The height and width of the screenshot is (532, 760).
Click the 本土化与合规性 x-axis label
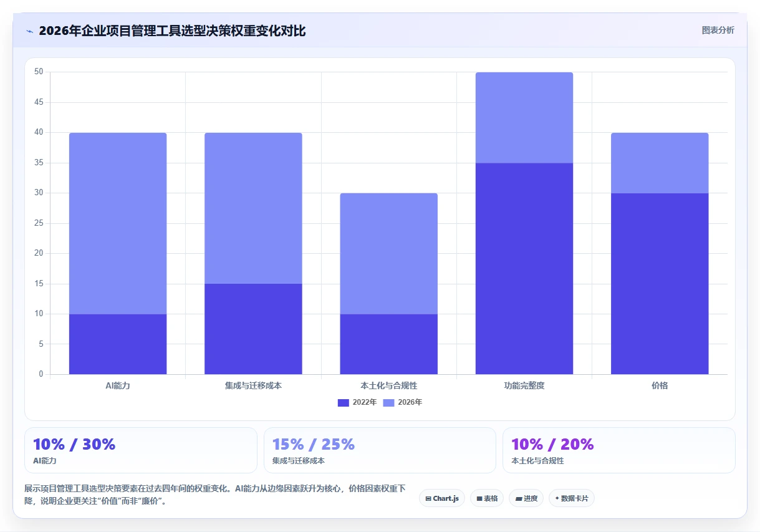pyautogui.click(x=389, y=385)
